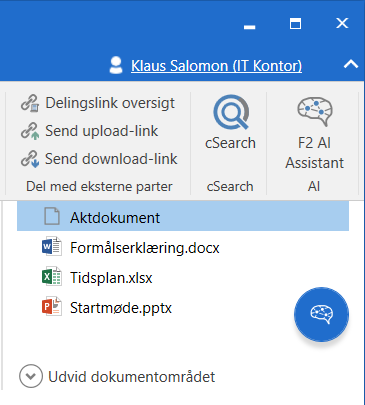Select Aktdokument in document list
The height and width of the screenshot is (405, 365).
[x=183, y=217]
